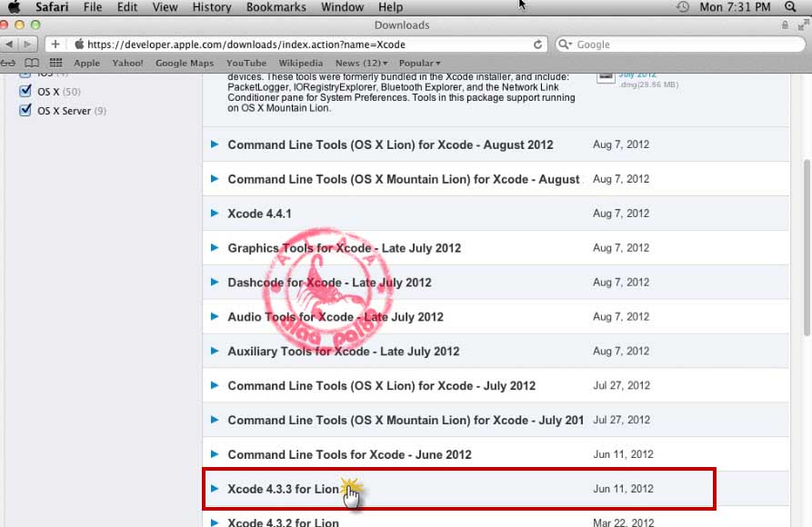Open the Bookmarks menu

coord(276,7)
